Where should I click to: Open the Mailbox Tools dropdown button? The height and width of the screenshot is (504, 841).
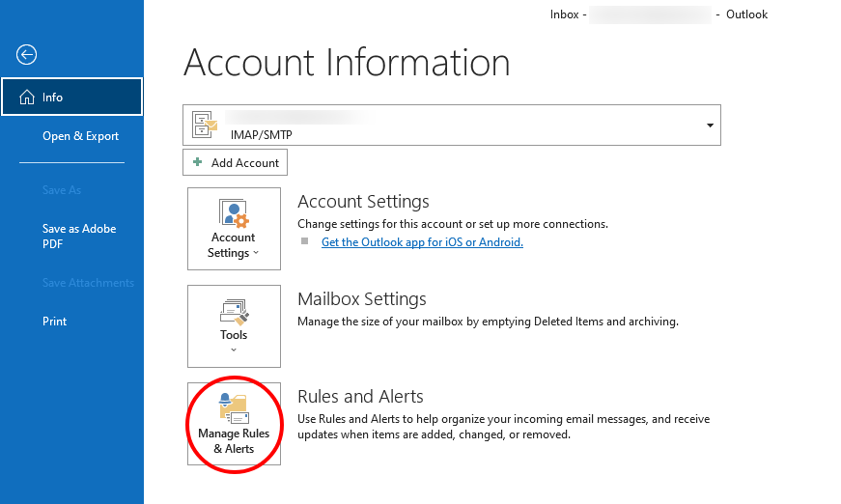234,326
